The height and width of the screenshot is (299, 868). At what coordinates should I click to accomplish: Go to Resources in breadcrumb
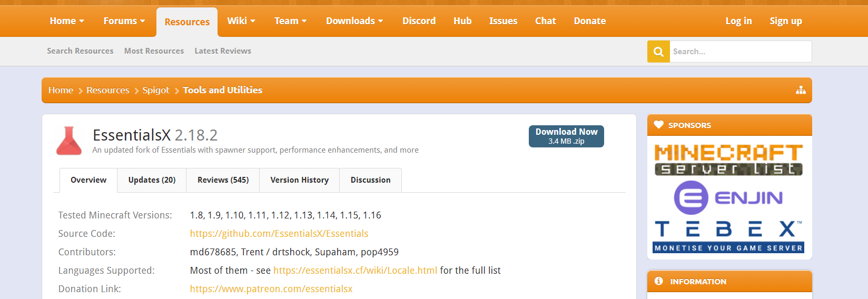107,90
